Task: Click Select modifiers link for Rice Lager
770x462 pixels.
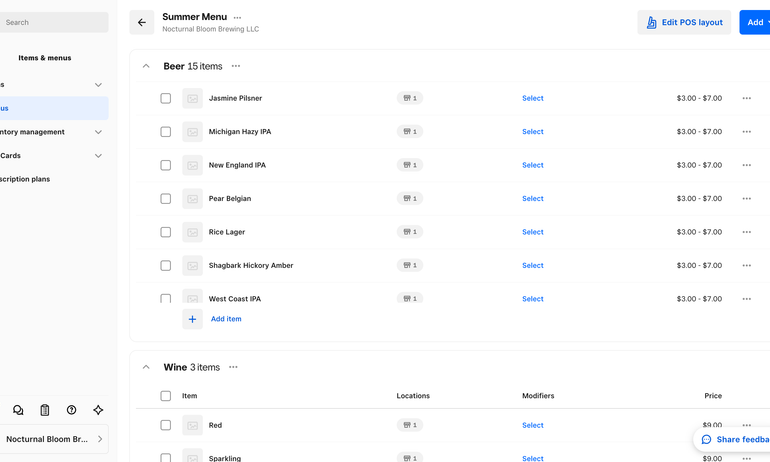Action: (532, 232)
